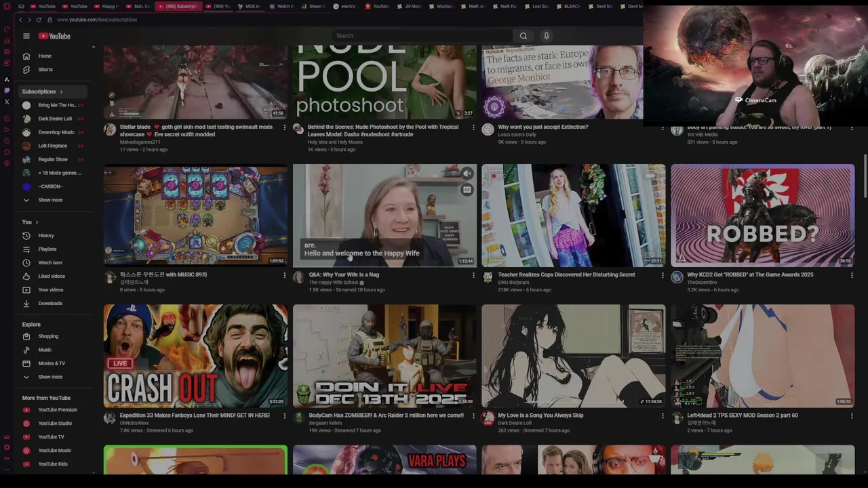The width and height of the screenshot is (868, 488).
Task: Open options for Q&A Why Your Wife video
Action: pos(473,275)
